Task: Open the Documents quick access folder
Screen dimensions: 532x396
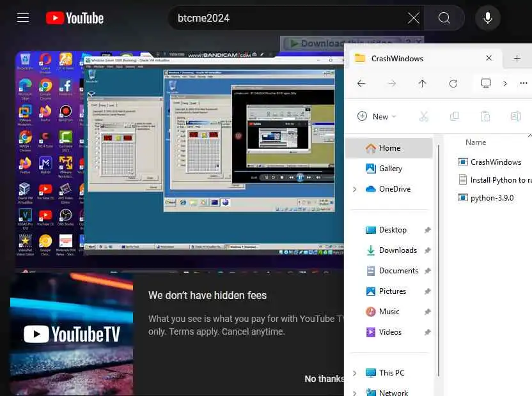Action: click(393, 271)
